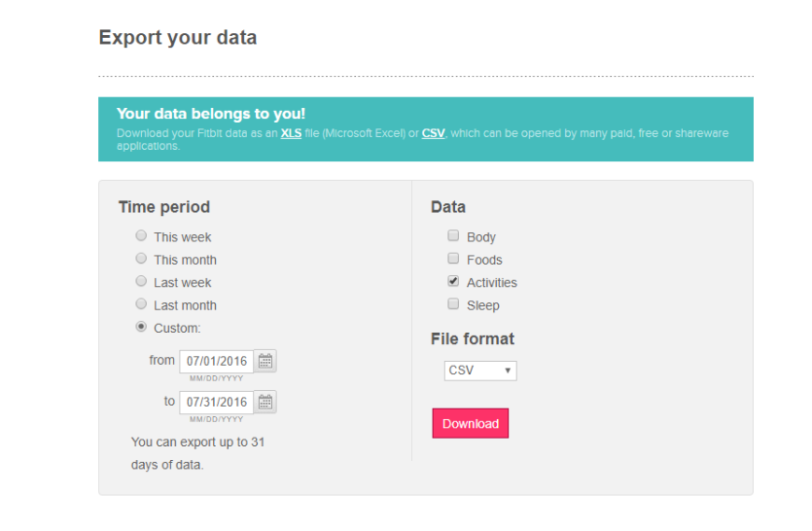Select the This month radio option
The width and height of the screenshot is (812, 531).
(142, 259)
